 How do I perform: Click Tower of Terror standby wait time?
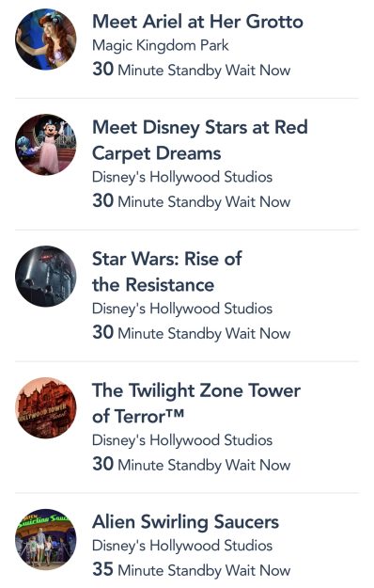(192, 465)
